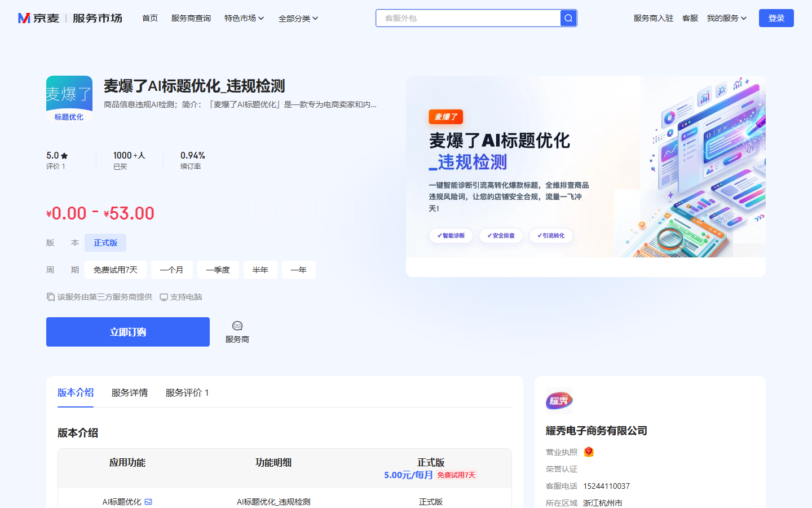Focus the 客服外包 search field
The height and width of the screenshot is (508, 812).
click(x=468, y=18)
